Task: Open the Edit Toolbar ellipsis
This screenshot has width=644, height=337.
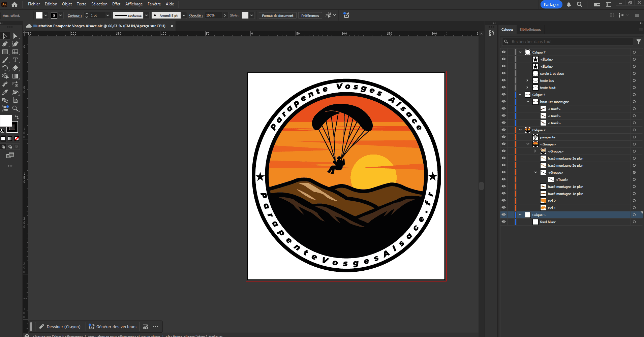Action: coord(10,166)
